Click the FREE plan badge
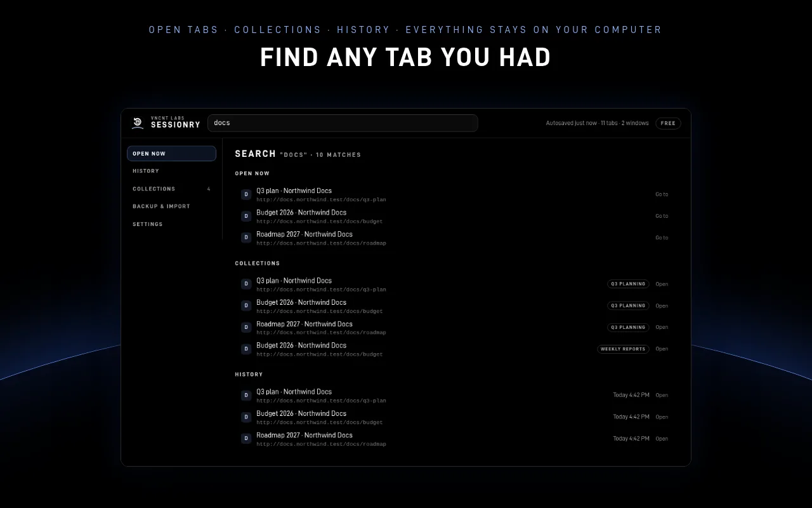Viewport: 812px width, 508px height. click(668, 123)
